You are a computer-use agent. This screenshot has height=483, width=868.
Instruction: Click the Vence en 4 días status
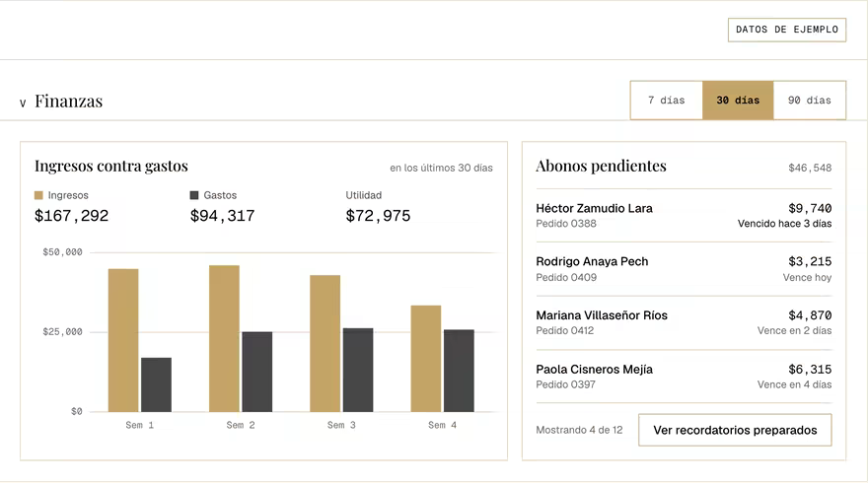[x=794, y=384]
